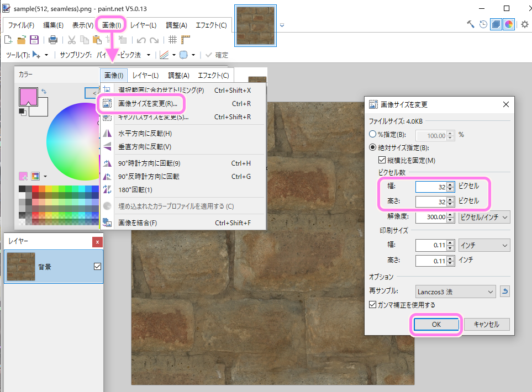Image resolution: width=532 pixels, height=392 pixels.
Task: Save the file using the floppy disk icon
Action: point(34,39)
